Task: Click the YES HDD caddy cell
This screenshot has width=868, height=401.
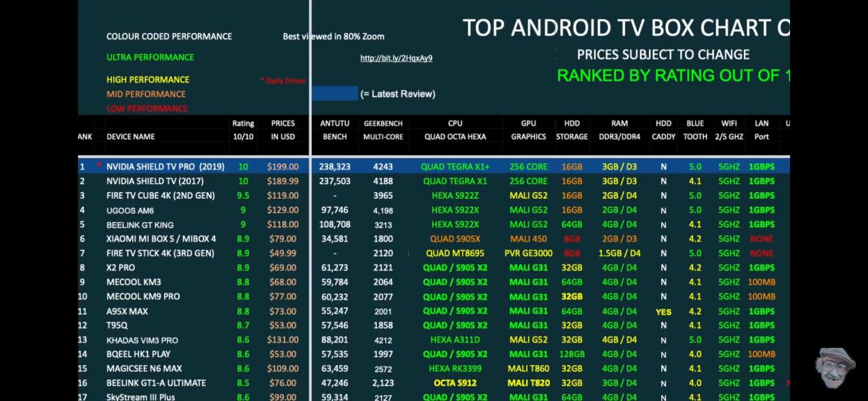Action: coord(663,311)
